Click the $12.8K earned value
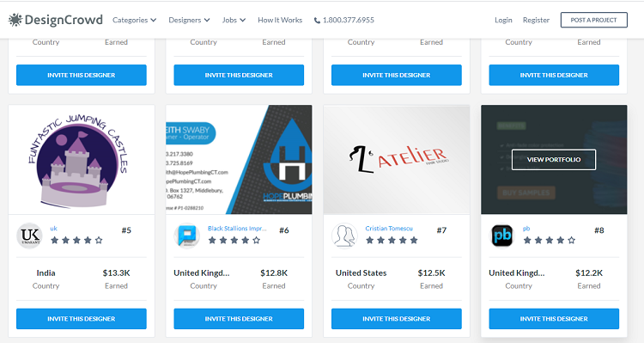 pos(274,273)
